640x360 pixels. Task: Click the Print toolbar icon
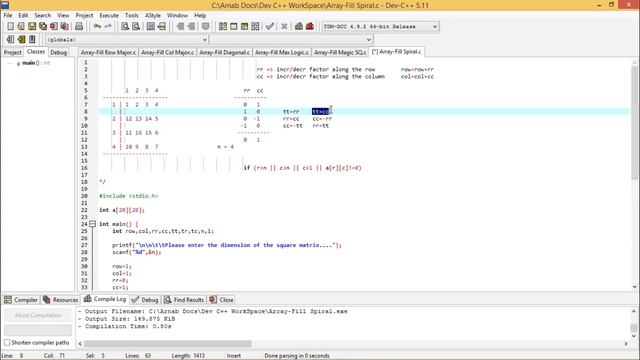tap(79, 27)
